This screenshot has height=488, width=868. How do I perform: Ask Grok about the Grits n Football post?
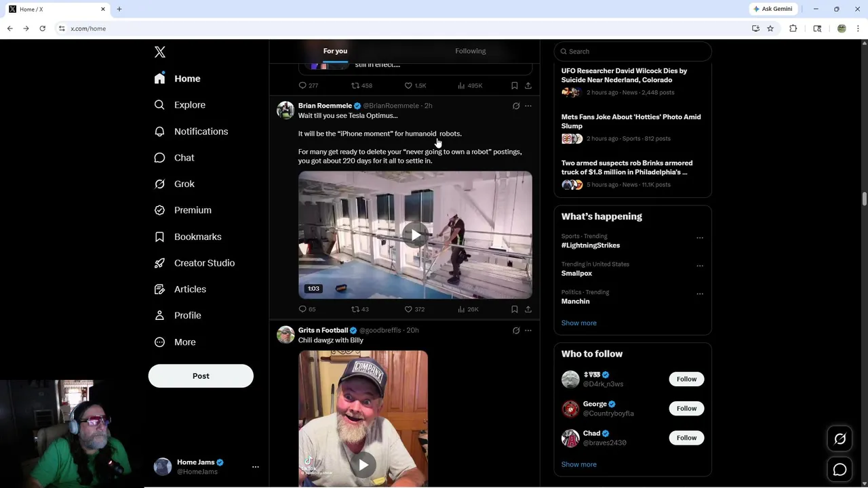tap(516, 331)
